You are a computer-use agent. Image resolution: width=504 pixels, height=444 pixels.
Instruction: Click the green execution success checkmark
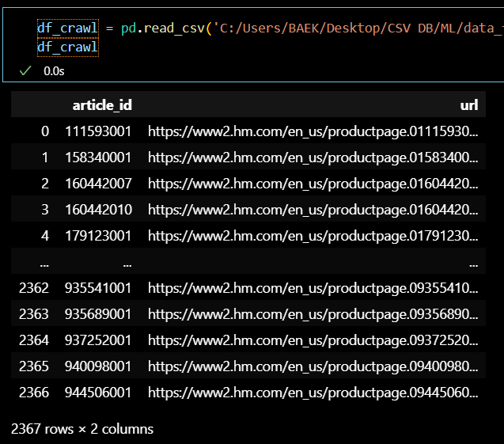pos(25,70)
